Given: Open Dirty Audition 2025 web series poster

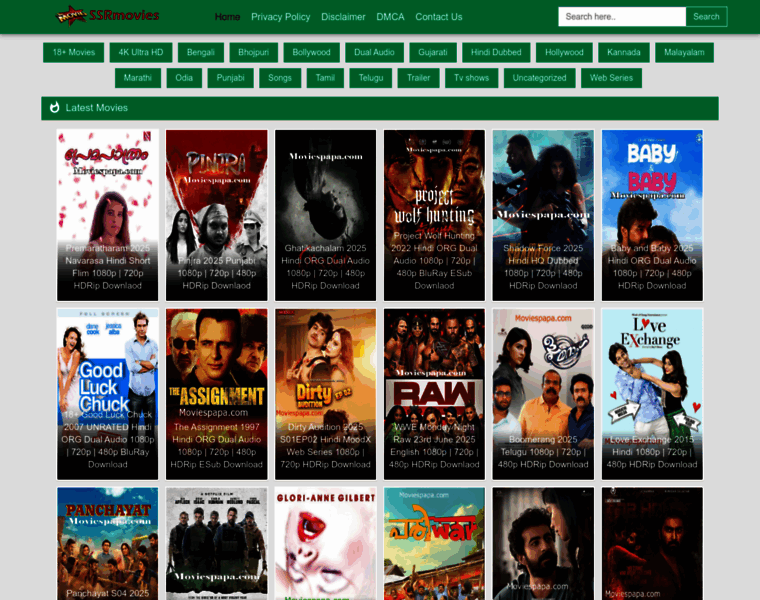Looking at the screenshot, I should tap(325, 394).
